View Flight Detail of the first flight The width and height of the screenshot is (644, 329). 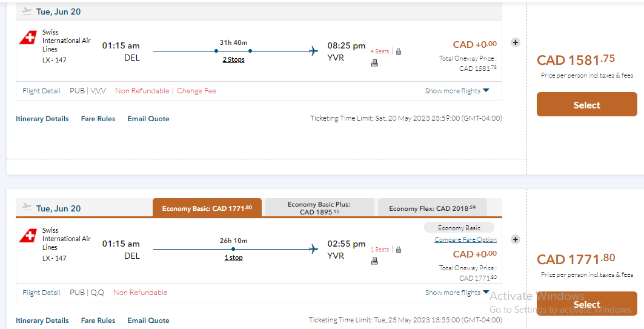click(x=41, y=91)
